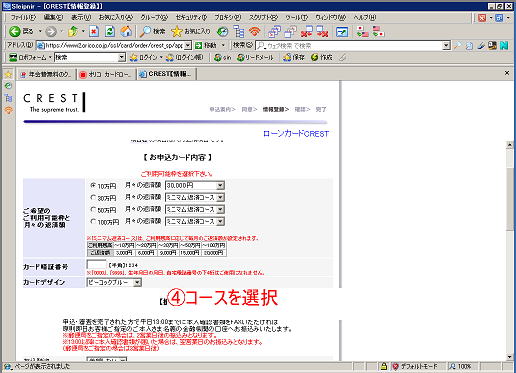Open the 表示(V) menu
516x373 pixels.
[x=81, y=17]
